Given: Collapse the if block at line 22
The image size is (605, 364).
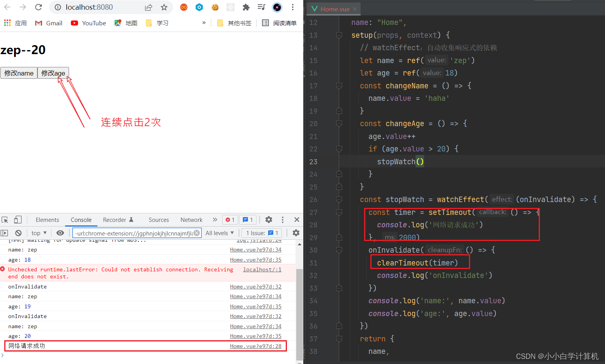Looking at the screenshot, I should [x=339, y=149].
